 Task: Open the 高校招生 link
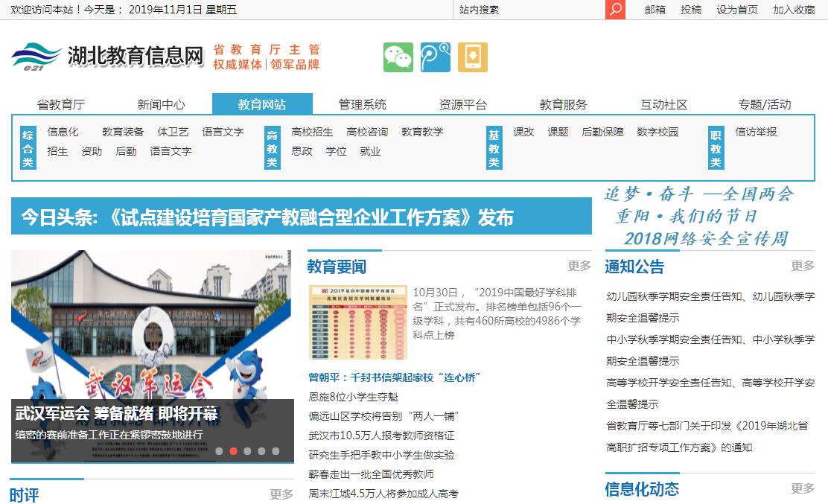(312, 132)
